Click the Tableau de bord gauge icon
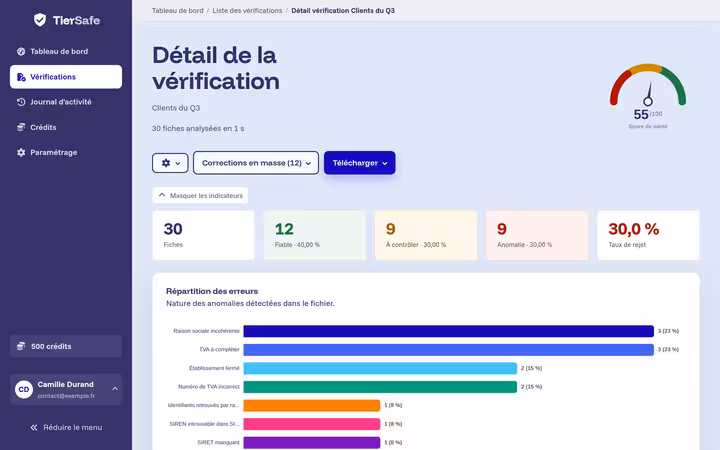The height and width of the screenshot is (450, 720). tap(21, 51)
